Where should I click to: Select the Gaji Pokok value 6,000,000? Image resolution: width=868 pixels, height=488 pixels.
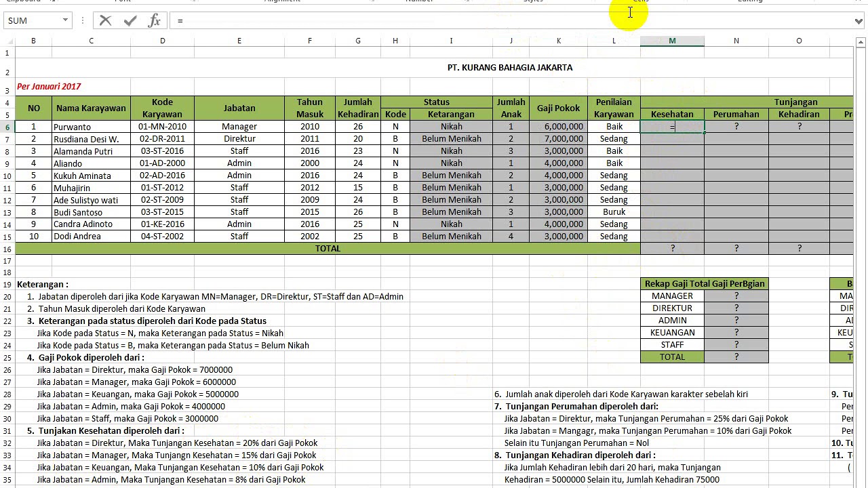click(x=559, y=127)
